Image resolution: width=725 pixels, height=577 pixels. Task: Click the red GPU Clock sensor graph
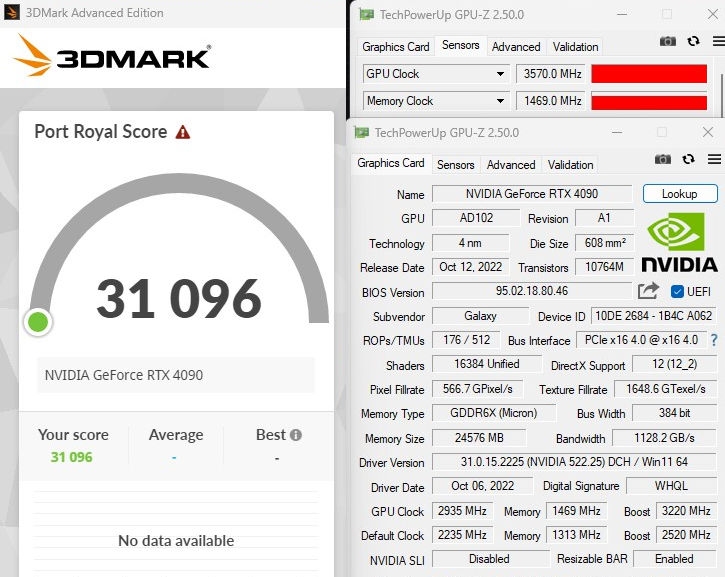[650, 74]
